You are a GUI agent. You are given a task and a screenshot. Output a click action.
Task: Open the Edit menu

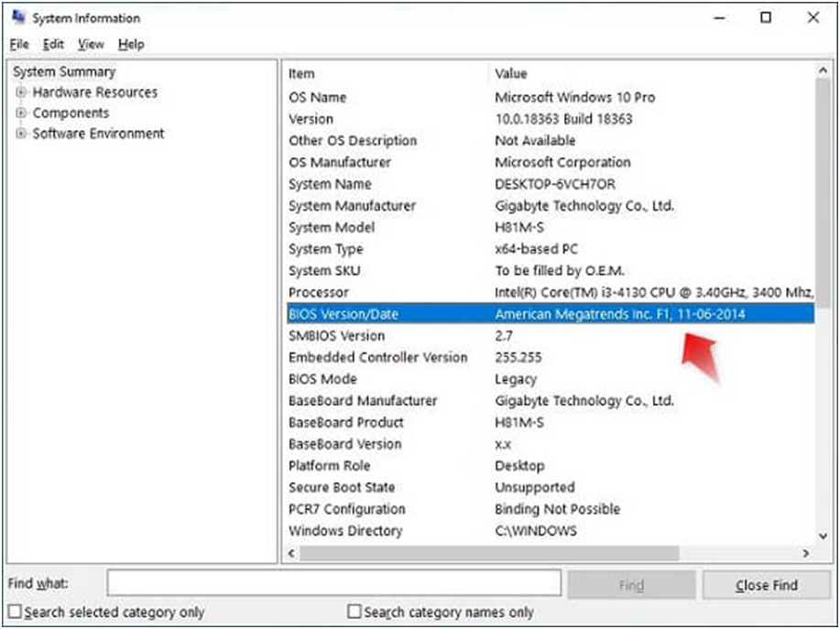pyautogui.click(x=53, y=45)
